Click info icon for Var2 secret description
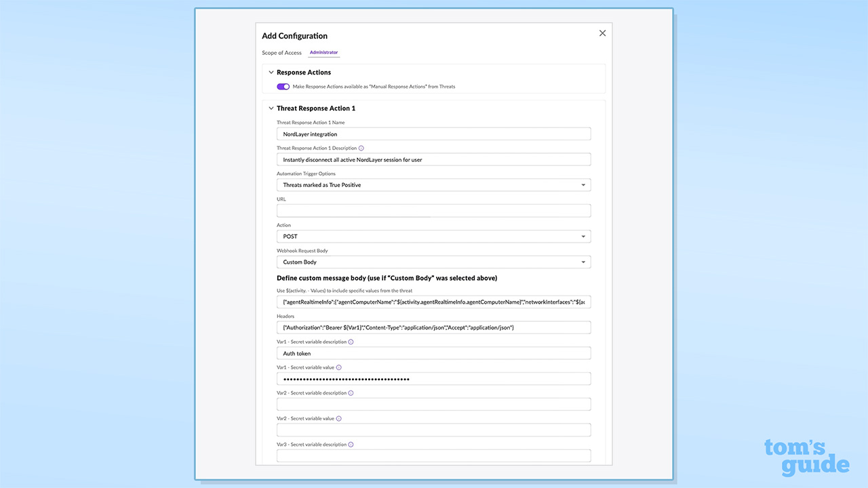The image size is (868, 488). coord(351,393)
